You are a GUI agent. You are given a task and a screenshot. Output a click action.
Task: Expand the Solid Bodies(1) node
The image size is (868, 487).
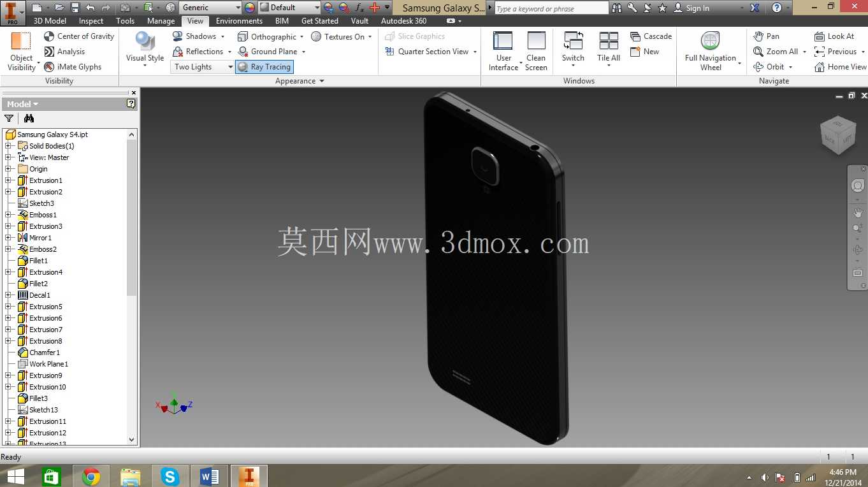[8, 146]
